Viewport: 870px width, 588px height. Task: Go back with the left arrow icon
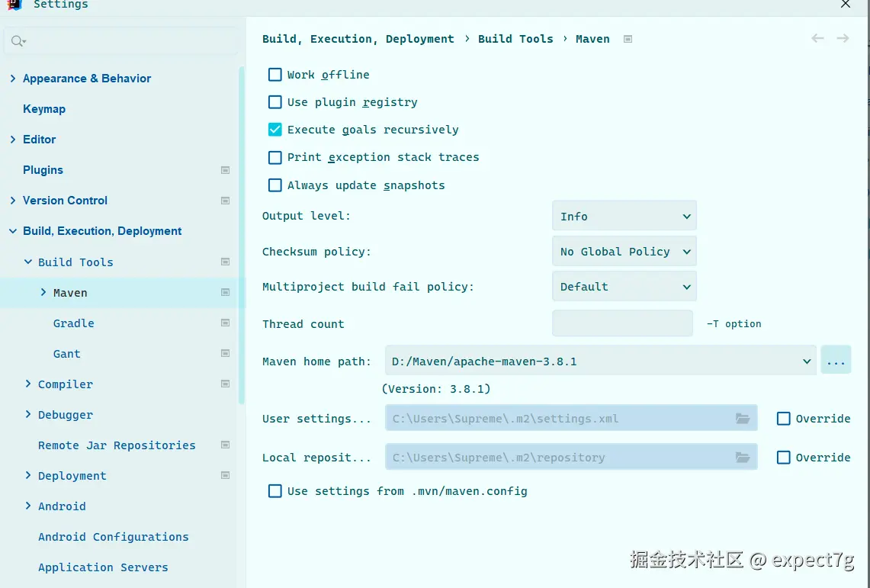(x=817, y=38)
